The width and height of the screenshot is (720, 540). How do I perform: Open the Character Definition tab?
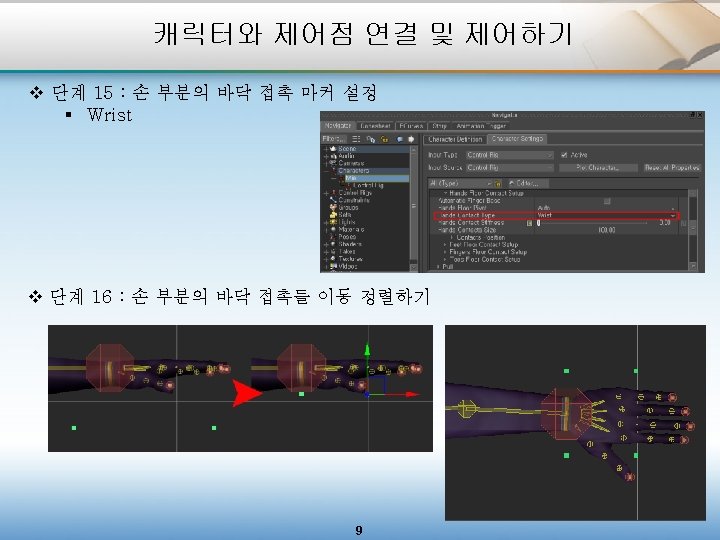pos(455,139)
